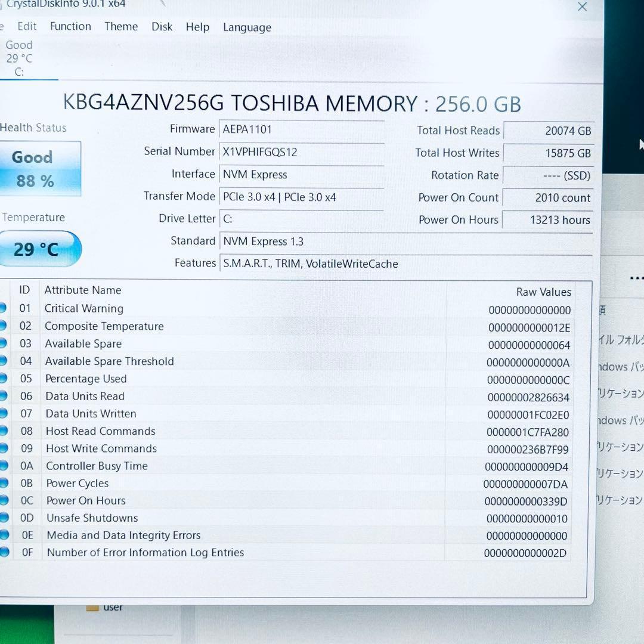This screenshot has width=644, height=644.
Task: Click the See more ellipsis icon on the right
Action: tap(637, 278)
